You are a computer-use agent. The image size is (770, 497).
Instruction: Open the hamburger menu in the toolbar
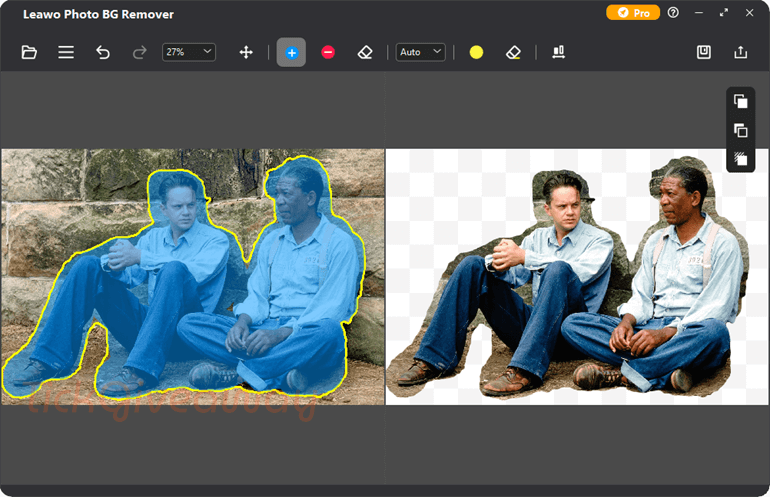66,52
